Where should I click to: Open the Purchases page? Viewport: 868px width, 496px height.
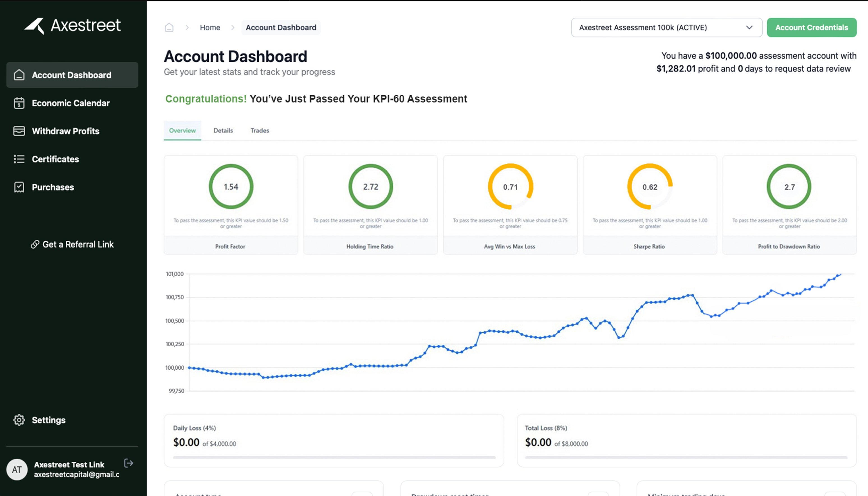click(53, 187)
